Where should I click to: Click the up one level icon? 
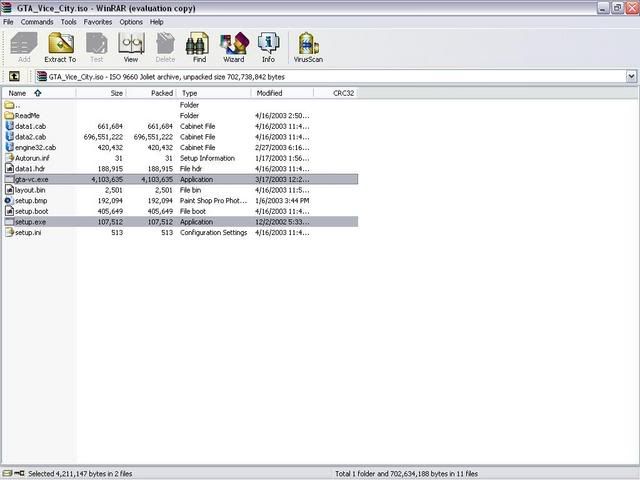(x=15, y=76)
